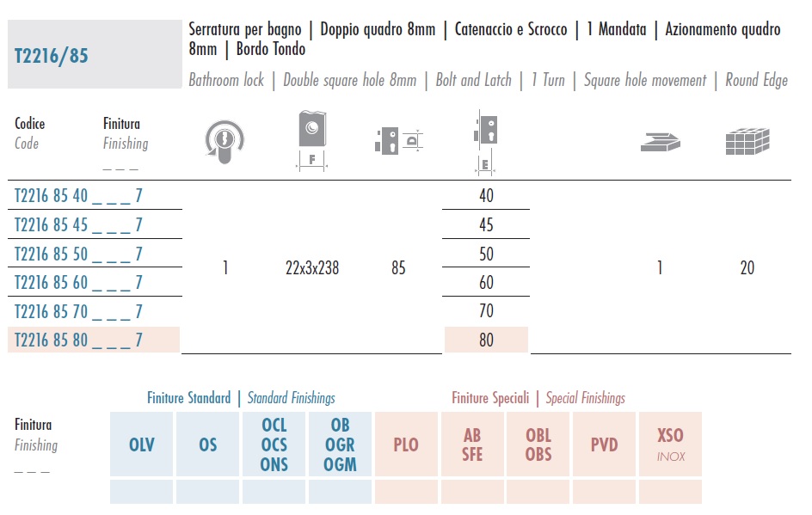Image resolution: width=812 pixels, height=515 pixels.
Task: Select the OLV standard finishing swatch
Action: point(141,444)
